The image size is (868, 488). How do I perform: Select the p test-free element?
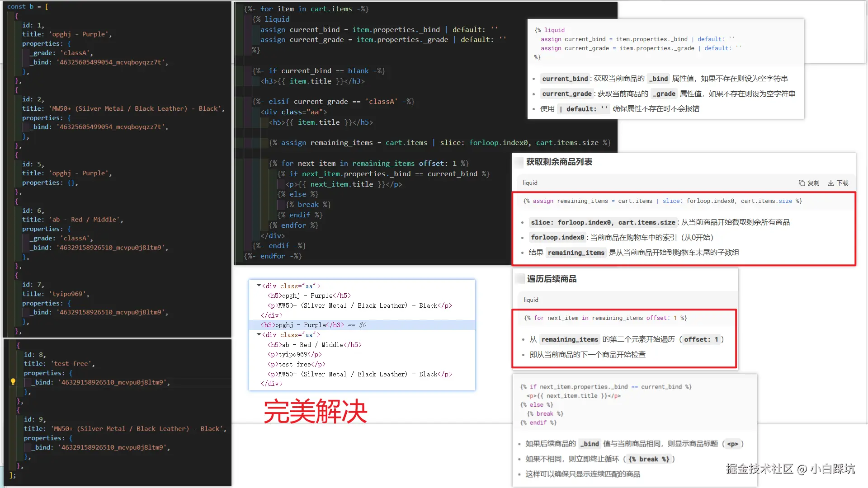click(x=296, y=364)
